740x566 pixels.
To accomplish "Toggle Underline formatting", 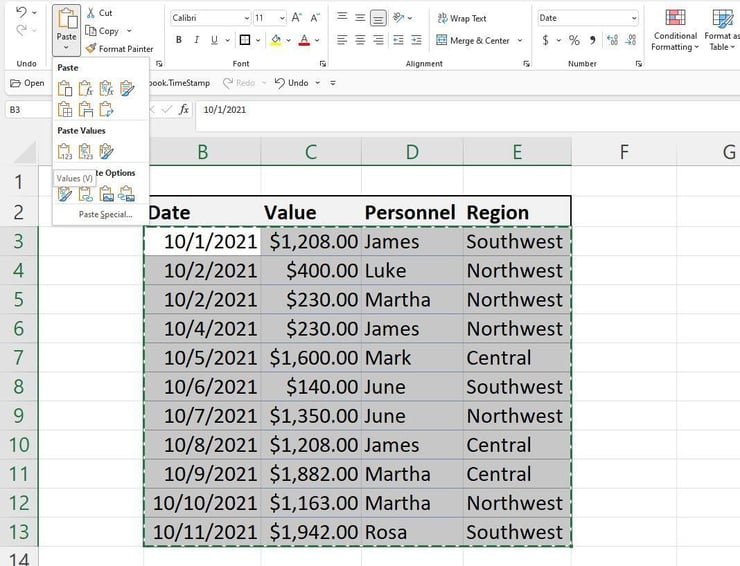I will tap(214, 40).
